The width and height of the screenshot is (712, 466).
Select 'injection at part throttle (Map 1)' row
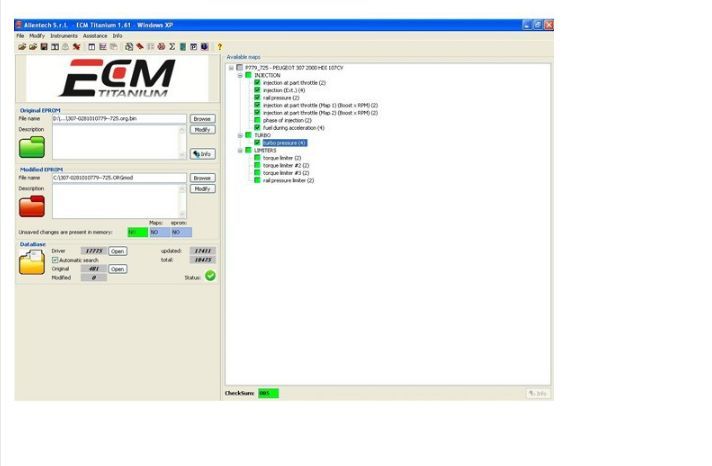[320, 105]
